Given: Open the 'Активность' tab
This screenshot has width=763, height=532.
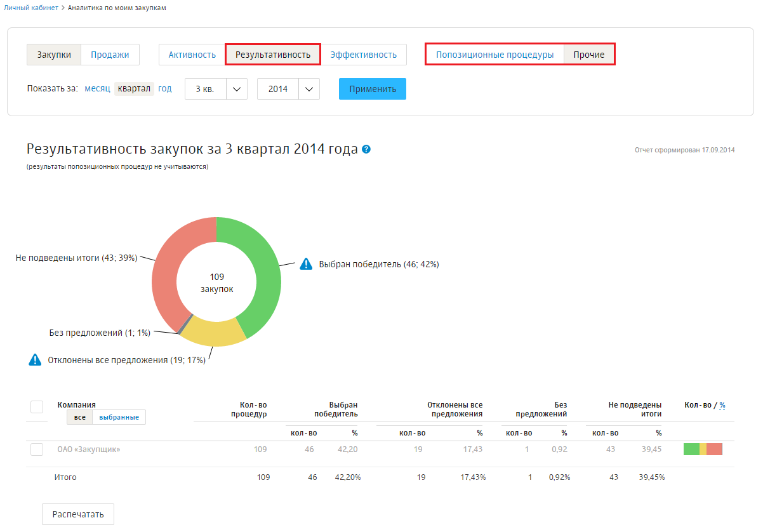Looking at the screenshot, I should tap(192, 55).
